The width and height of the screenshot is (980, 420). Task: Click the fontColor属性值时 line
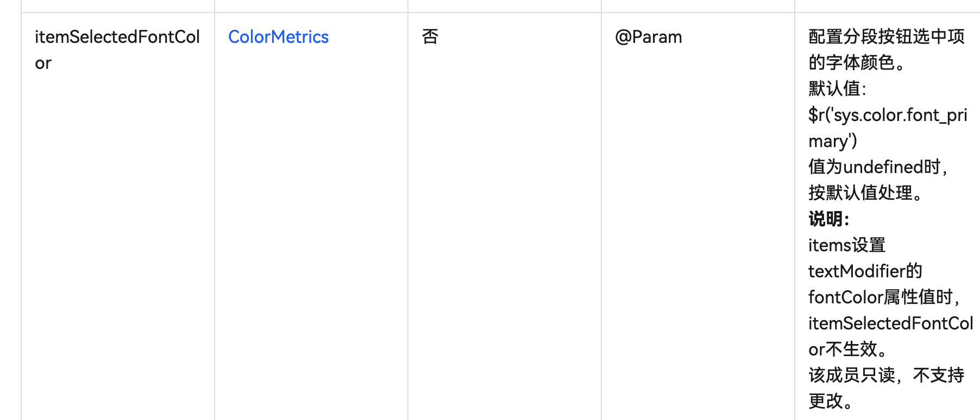point(883,297)
